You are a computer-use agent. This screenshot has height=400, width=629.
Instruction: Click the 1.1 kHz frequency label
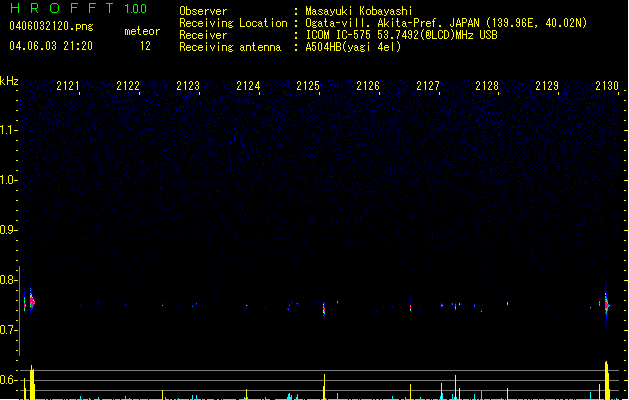tap(8, 130)
